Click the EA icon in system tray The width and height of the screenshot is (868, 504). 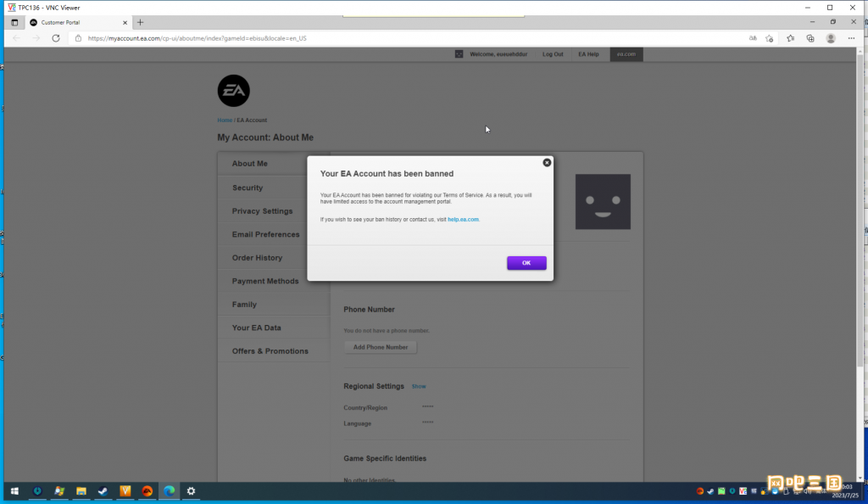[x=700, y=491]
